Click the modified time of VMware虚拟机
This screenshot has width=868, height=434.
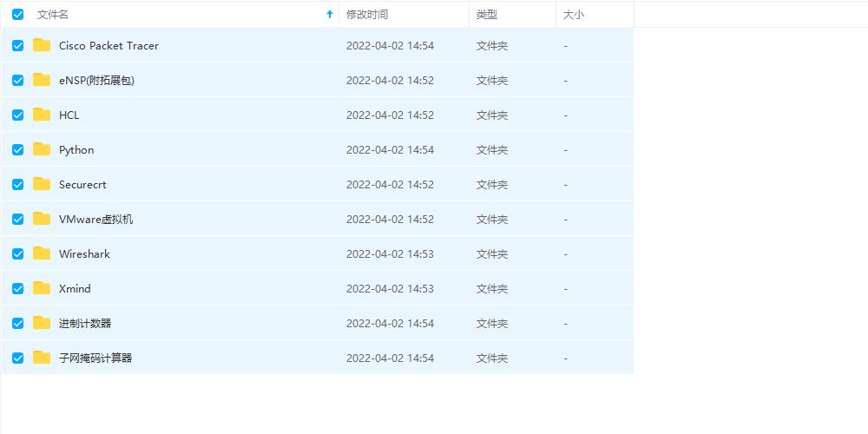391,220
